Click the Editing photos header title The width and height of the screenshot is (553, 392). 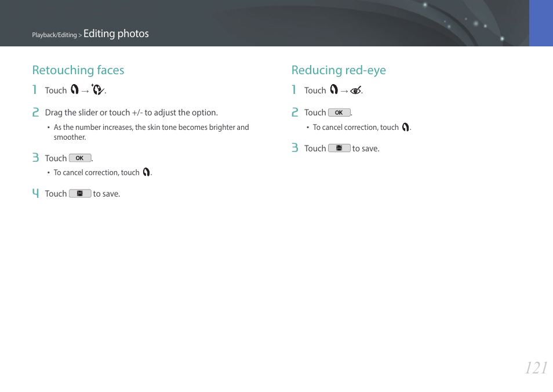point(116,34)
